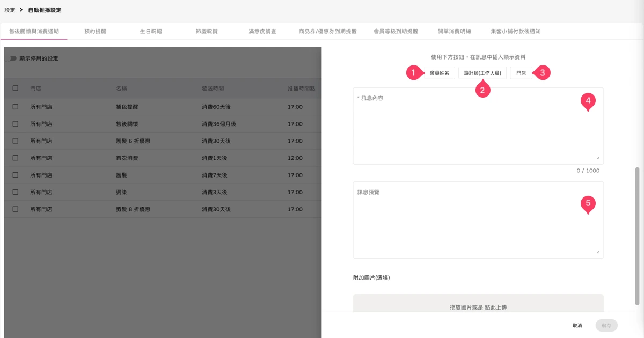Click the 名稱 column header
Viewport: 644px width, 338px height.
(121, 89)
